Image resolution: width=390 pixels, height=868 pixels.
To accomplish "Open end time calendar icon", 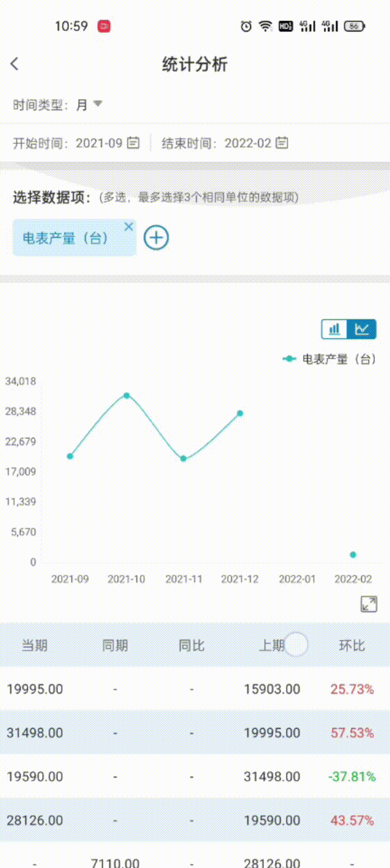I will coord(282,143).
